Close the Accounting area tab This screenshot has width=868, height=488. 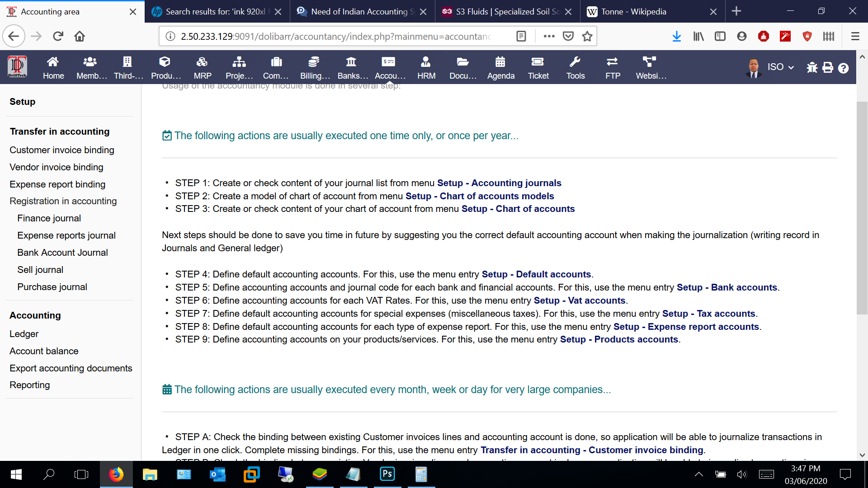(x=133, y=12)
